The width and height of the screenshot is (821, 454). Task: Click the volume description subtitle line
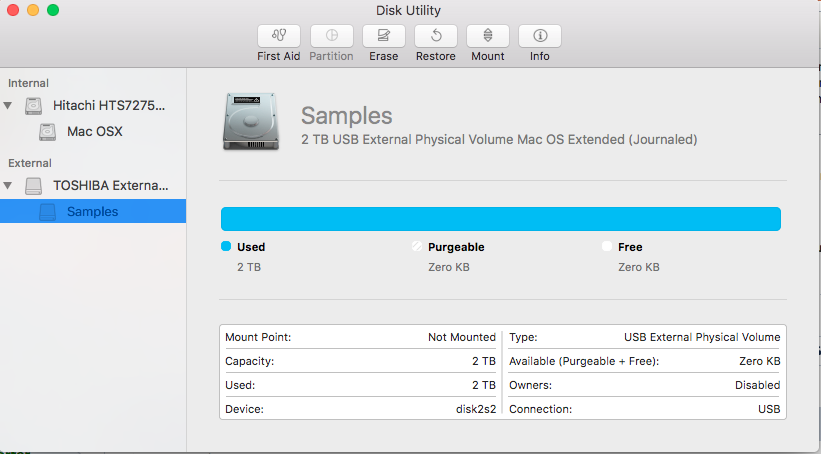tap(499, 140)
